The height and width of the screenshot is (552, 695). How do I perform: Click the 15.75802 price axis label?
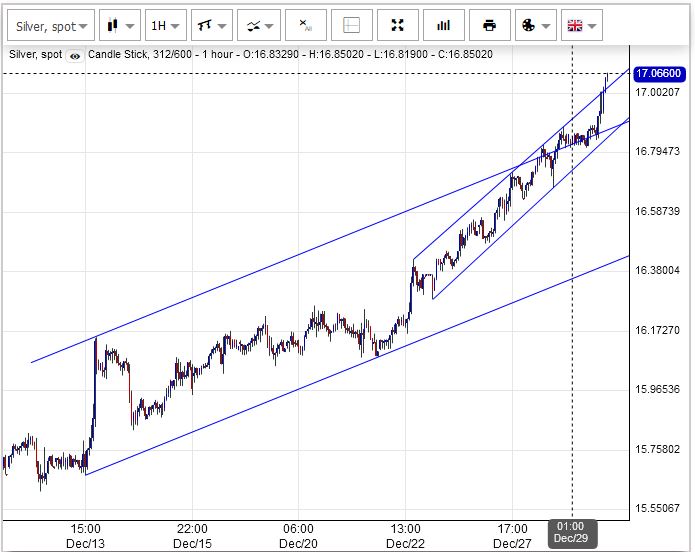pyautogui.click(x=657, y=449)
